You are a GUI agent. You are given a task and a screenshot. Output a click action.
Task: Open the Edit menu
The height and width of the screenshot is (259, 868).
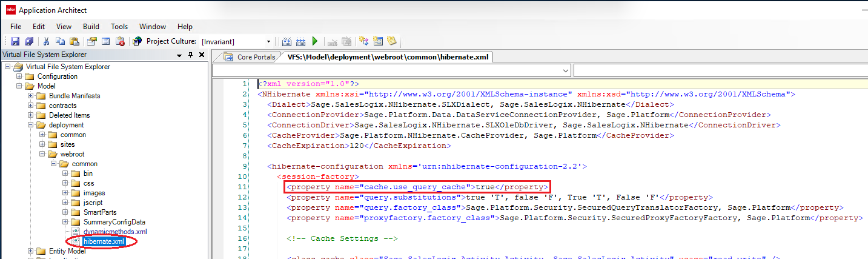39,27
